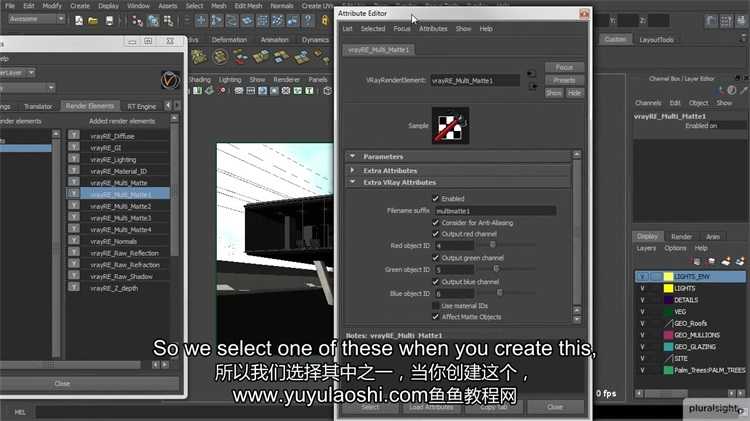Click the circular shelf icon in shelf row
Screen dimensions: 750x421
point(220,57)
